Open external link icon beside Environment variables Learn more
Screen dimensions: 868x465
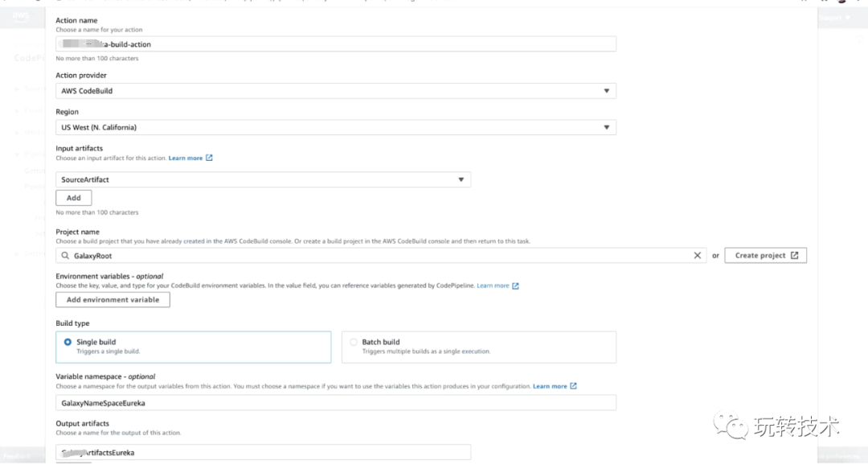tap(516, 286)
